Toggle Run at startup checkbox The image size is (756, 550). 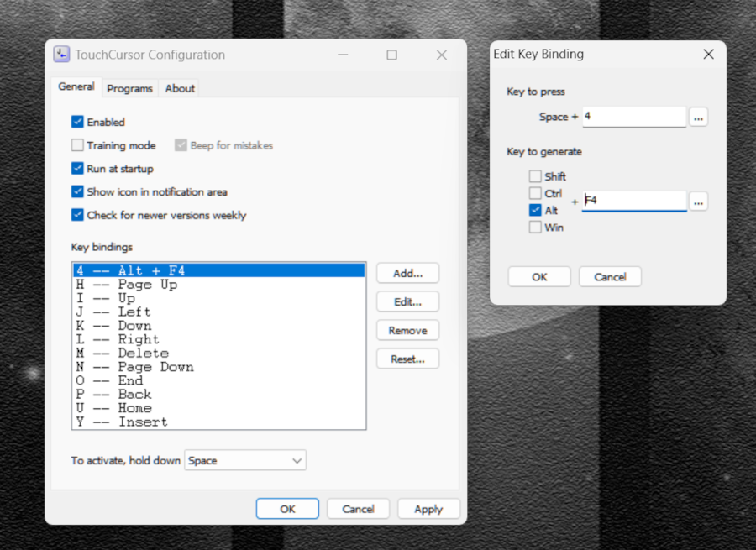coord(77,168)
